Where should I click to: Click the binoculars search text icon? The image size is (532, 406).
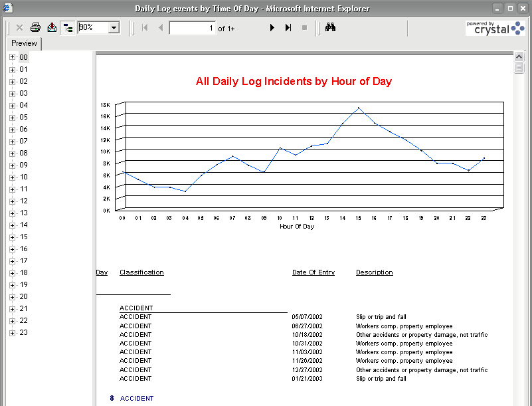click(331, 28)
